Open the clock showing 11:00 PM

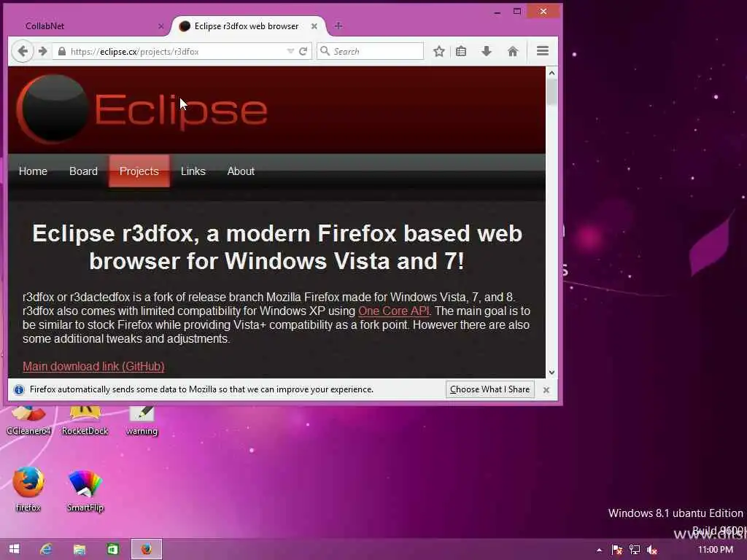tap(715, 550)
